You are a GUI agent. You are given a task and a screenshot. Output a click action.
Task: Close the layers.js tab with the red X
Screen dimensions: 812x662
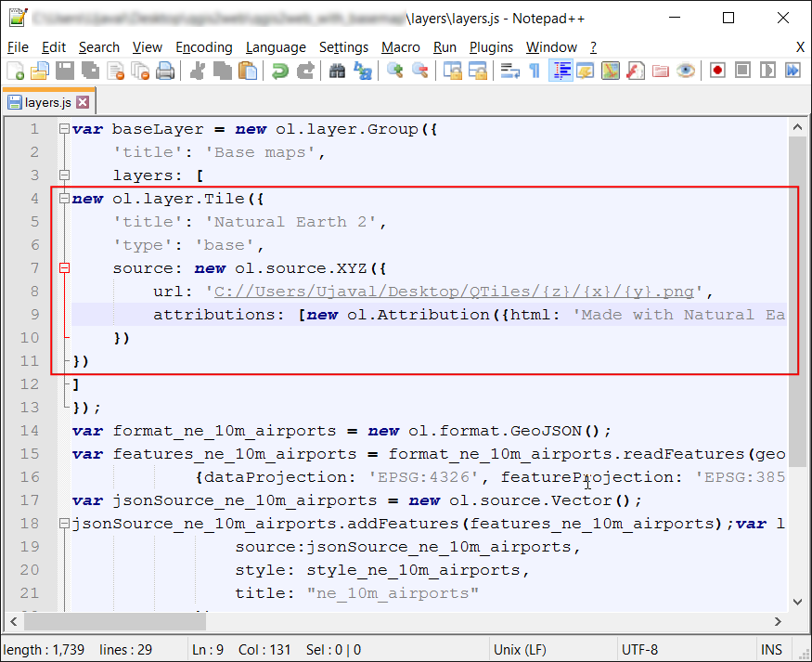[x=83, y=102]
